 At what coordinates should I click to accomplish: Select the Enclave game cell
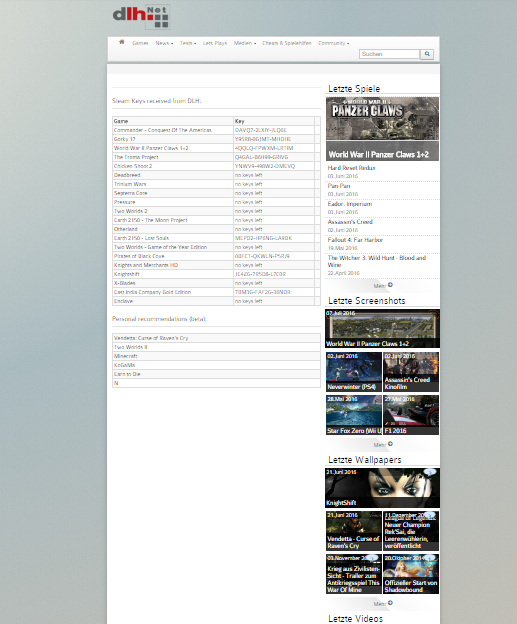(173, 301)
